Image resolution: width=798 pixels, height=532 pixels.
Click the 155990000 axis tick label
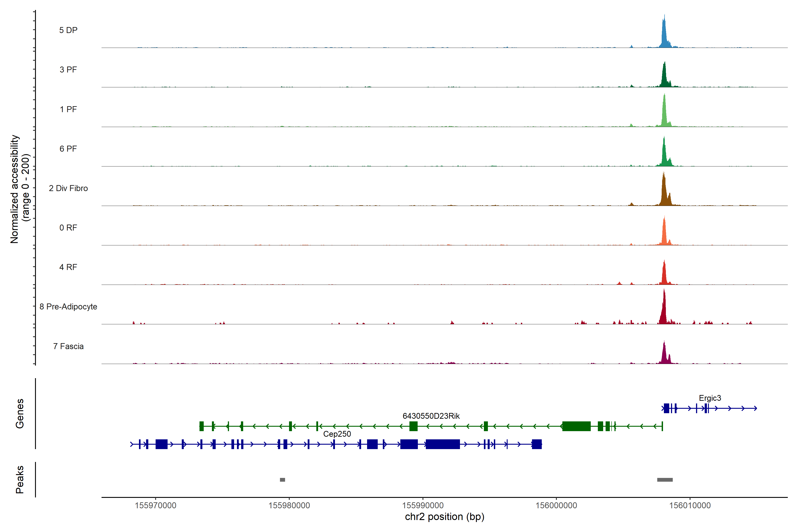(423, 506)
